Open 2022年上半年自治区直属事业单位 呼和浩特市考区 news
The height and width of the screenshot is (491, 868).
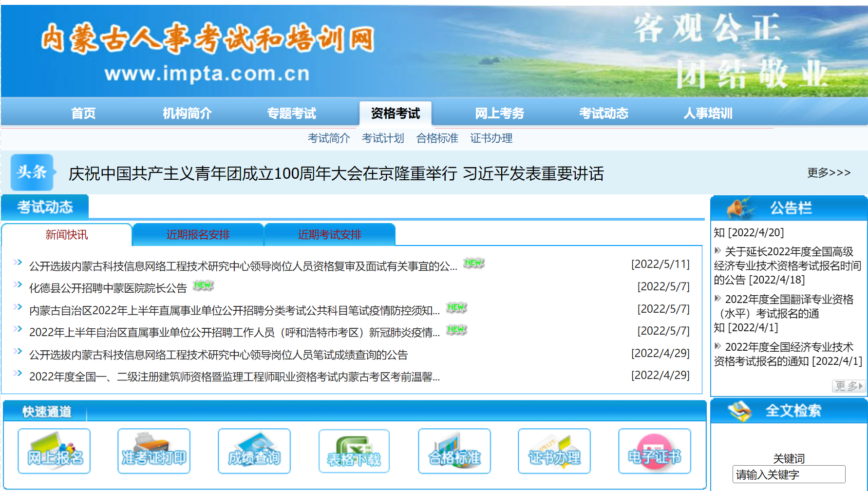(x=234, y=333)
